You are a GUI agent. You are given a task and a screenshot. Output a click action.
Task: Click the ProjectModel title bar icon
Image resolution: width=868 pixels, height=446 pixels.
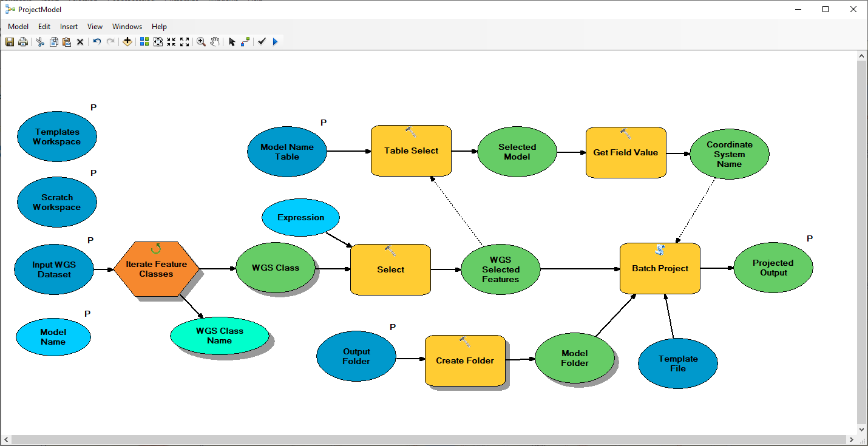point(10,9)
